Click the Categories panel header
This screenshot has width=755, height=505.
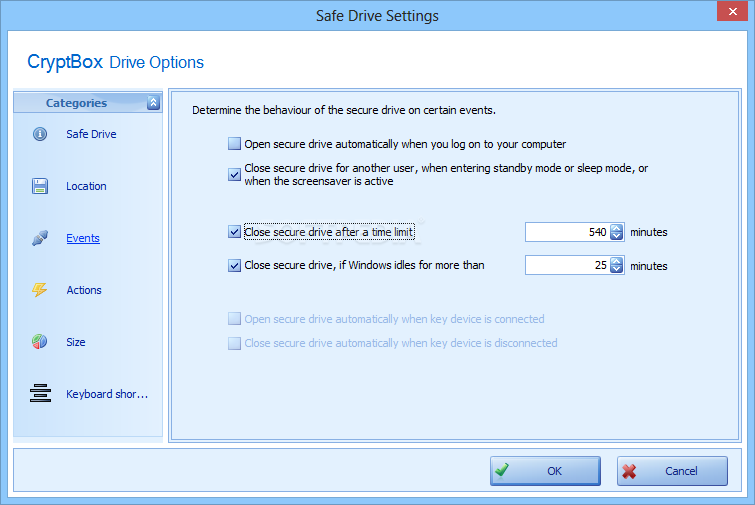(x=88, y=103)
